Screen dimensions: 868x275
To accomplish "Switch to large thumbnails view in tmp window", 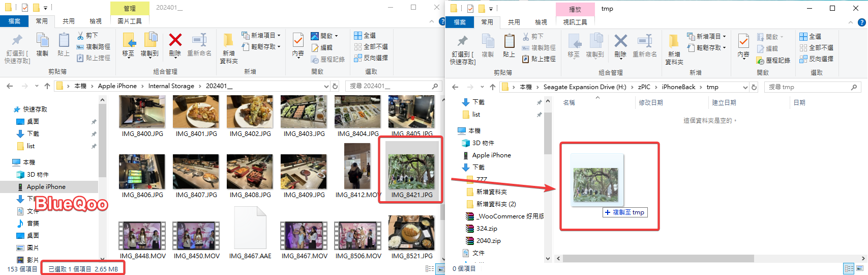I will click(x=860, y=268).
